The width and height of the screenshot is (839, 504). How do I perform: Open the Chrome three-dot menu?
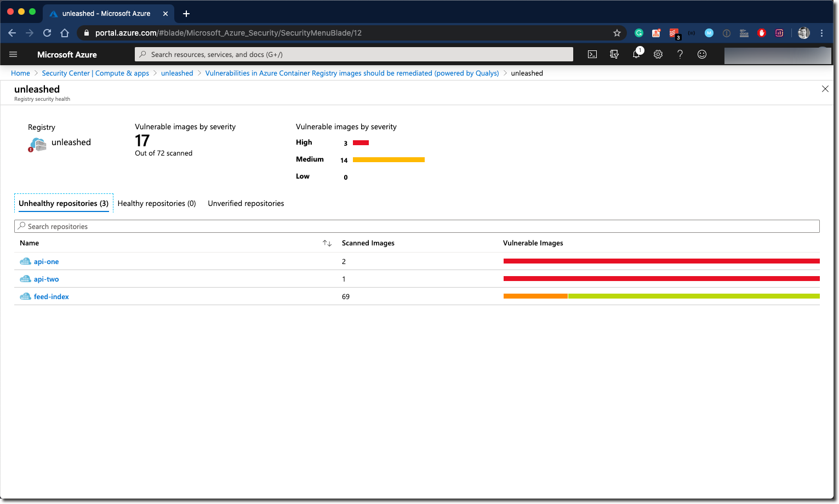point(821,33)
